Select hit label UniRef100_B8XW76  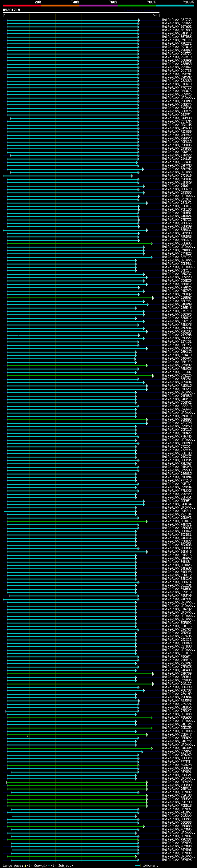coord(177,521)
